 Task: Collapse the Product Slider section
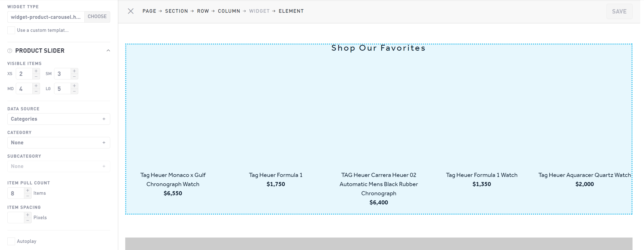coord(108,50)
